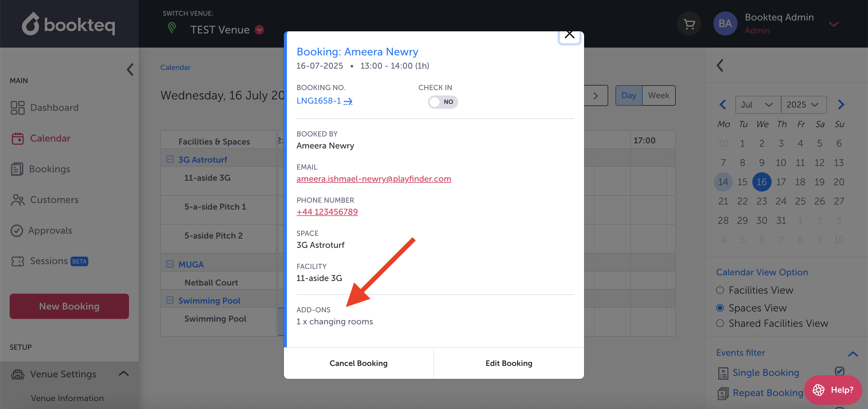Collapse the 3G Astroturf group
868x409 pixels.
(170, 159)
